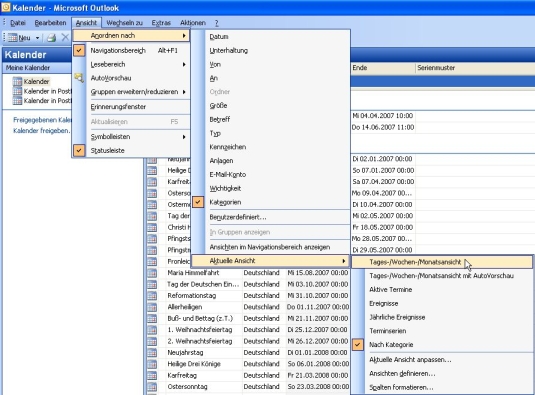
Task: Click the AutoVorschau magnifier icon in the Ansicht menu
Action: coord(79,78)
